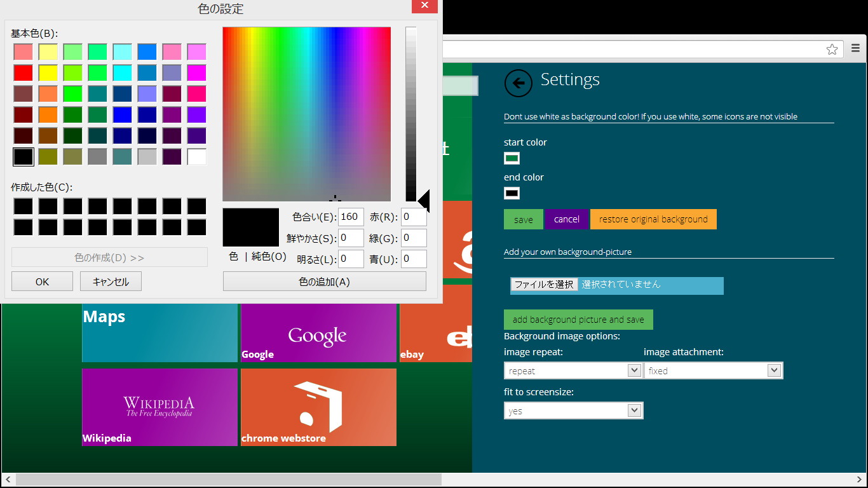Select the cyan basic color swatch
This screenshot has width=868, height=488.
pos(123,73)
